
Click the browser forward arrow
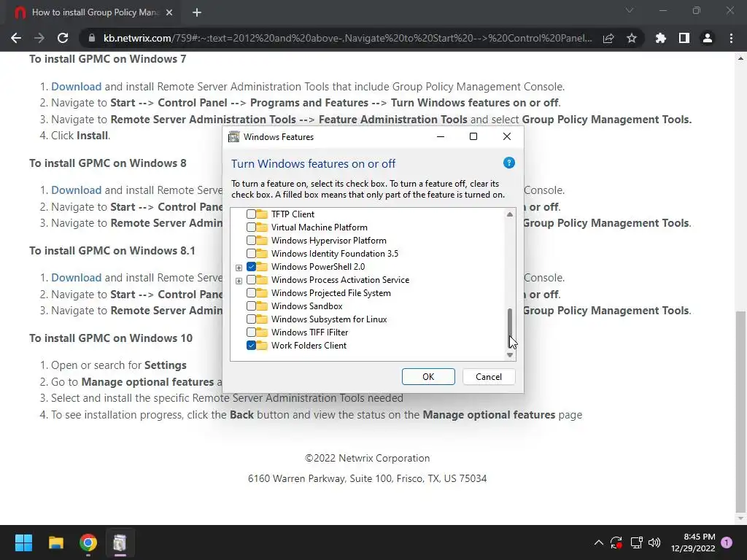click(39, 38)
